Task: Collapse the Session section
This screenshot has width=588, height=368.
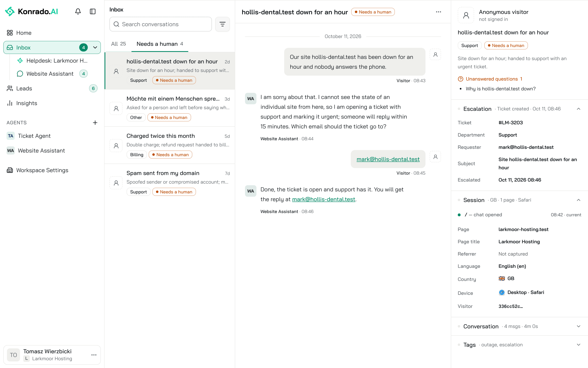Action: [578, 200]
